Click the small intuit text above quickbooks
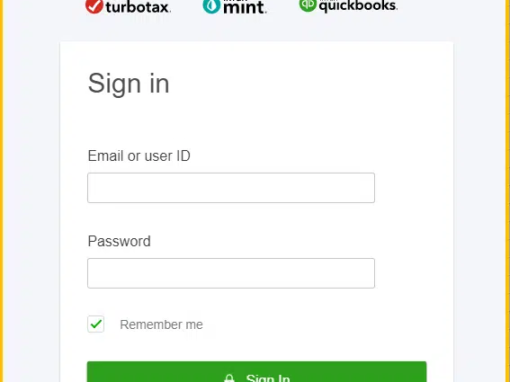Viewport: 510px width, 382px height. coord(328,1)
